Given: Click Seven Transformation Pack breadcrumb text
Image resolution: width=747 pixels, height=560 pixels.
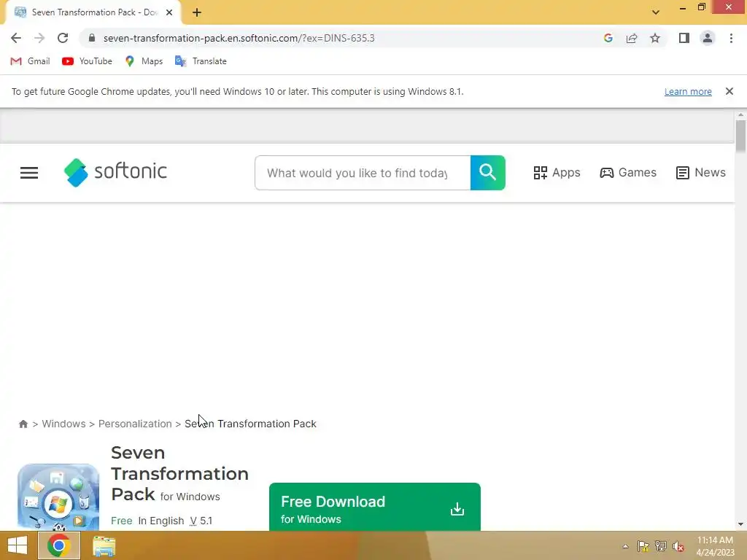Looking at the screenshot, I should coord(251,424).
